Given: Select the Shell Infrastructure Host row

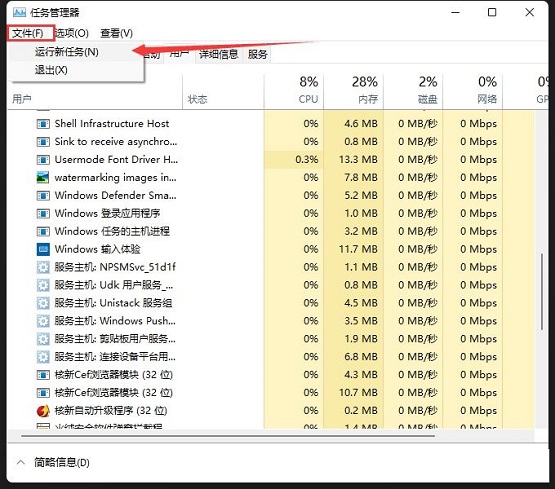Looking at the screenshot, I should (271, 124).
